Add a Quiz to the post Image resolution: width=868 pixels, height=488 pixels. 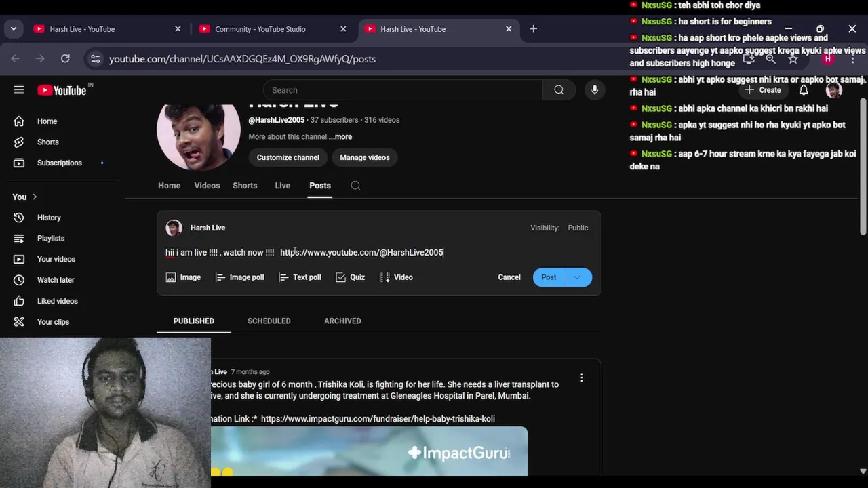(x=350, y=277)
